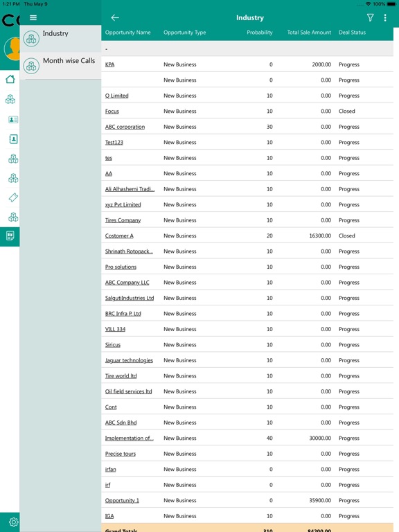Tap the user avatar picture
This screenshot has height=532, width=399.
tap(13, 49)
